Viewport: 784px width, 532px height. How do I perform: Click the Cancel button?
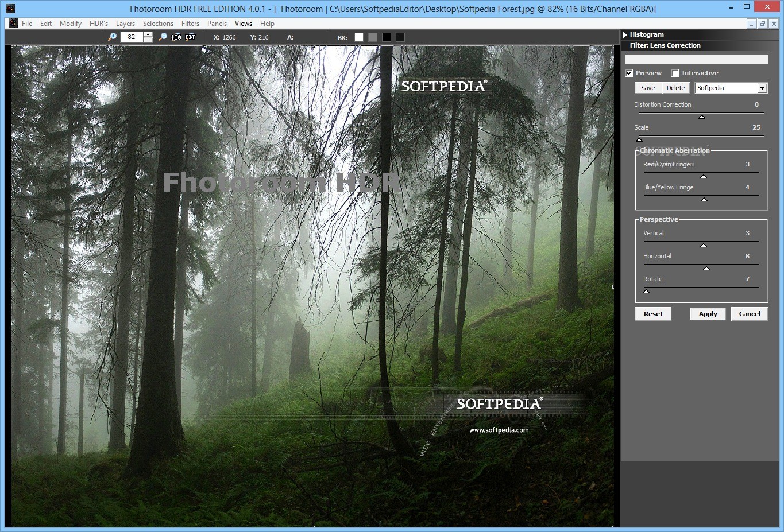[750, 314]
